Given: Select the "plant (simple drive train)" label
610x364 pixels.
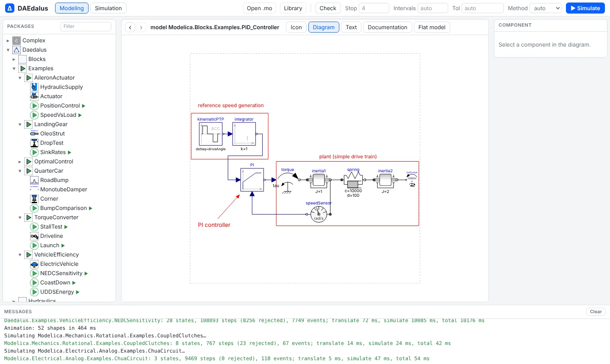Looking at the screenshot, I should point(348,157).
